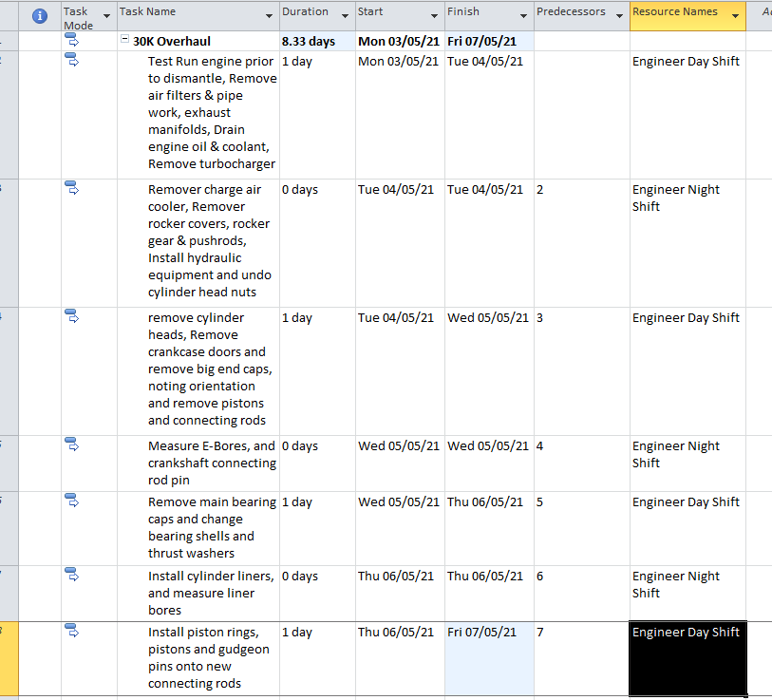
Task: Open the Start column filter dropdown
Action: [x=433, y=13]
